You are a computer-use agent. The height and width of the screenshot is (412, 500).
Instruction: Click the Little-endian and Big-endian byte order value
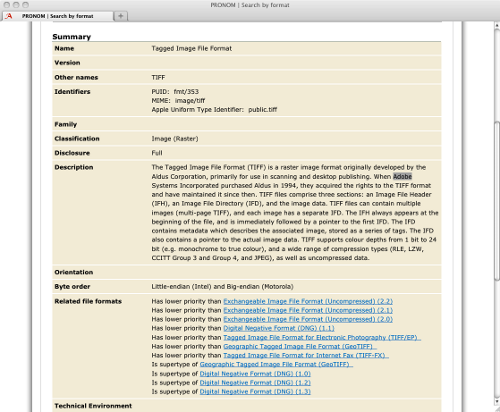(x=222, y=287)
